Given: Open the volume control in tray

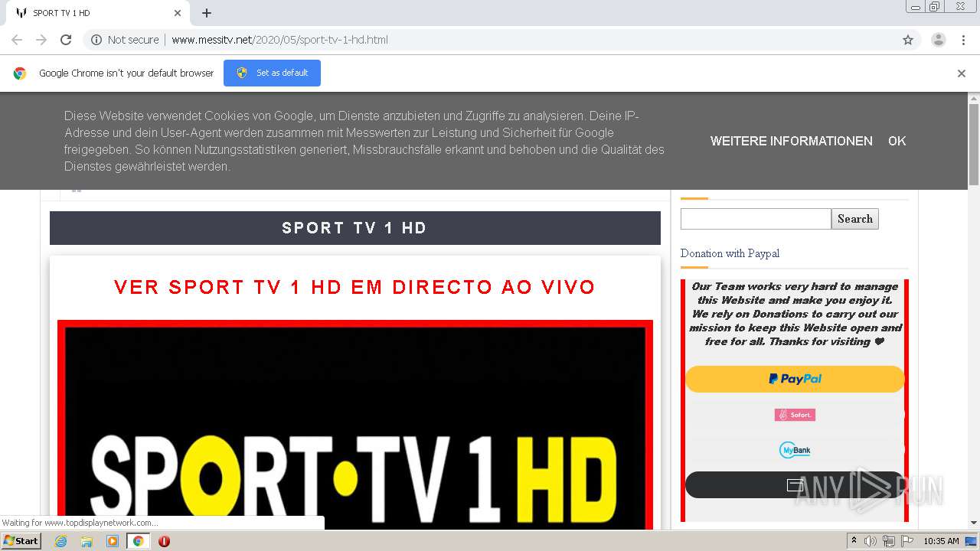Looking at the screenshot, I should pos(871,541).
